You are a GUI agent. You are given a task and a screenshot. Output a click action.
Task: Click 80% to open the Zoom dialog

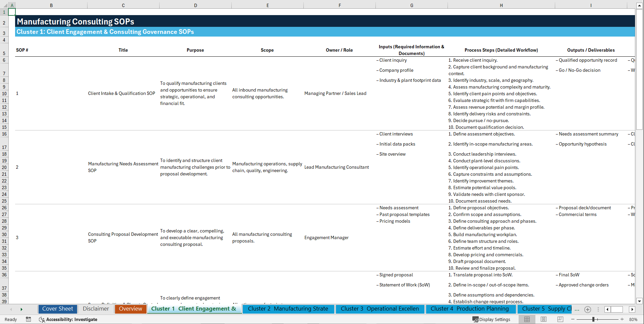pyautogui.click(x=633, y=319)
